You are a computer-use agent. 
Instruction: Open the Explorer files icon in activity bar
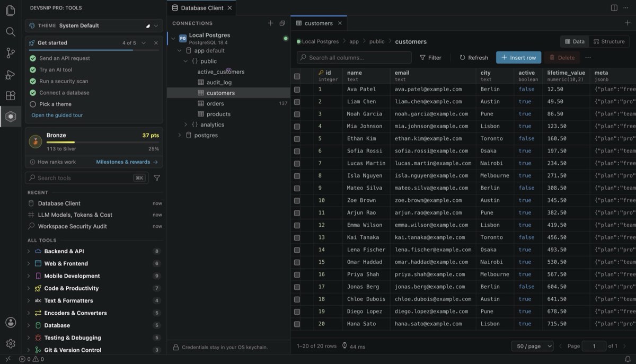click(10, 11)
